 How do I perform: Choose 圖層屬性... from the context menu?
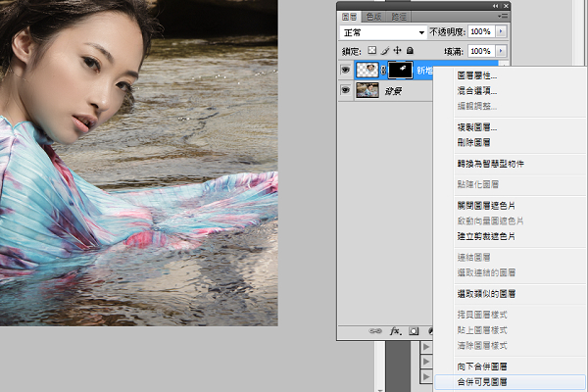click(477, 75)
